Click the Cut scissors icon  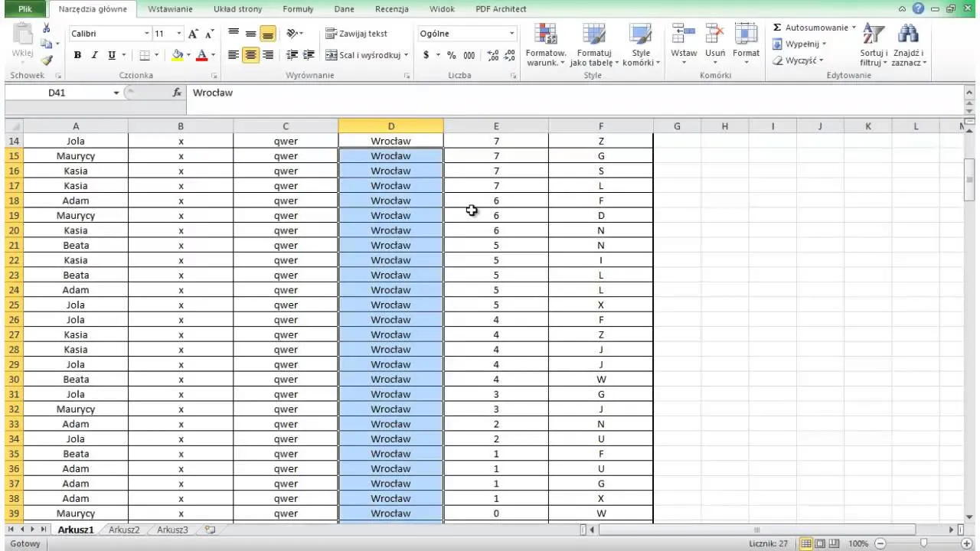(x=47, y=28)
